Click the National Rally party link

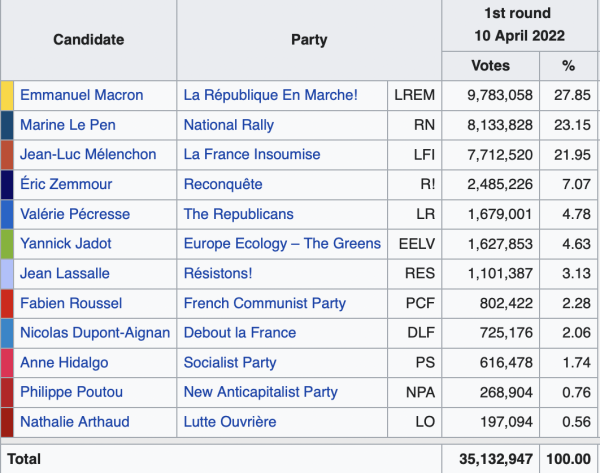click(x=229, y=125)
